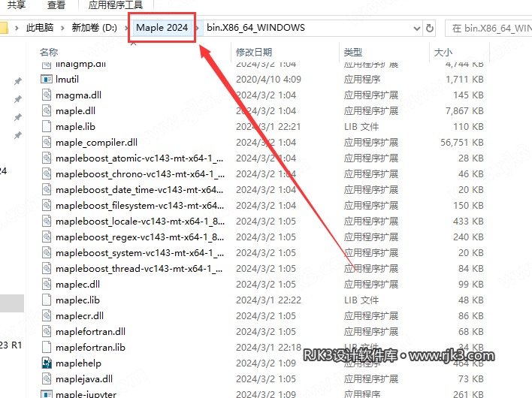Sort by 修改日期 column header
This screenshot has width=532, height=398.
(x=254, y=52)
